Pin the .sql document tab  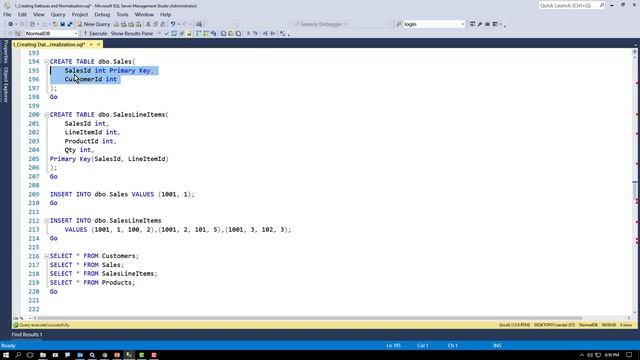tap(91, 44)
